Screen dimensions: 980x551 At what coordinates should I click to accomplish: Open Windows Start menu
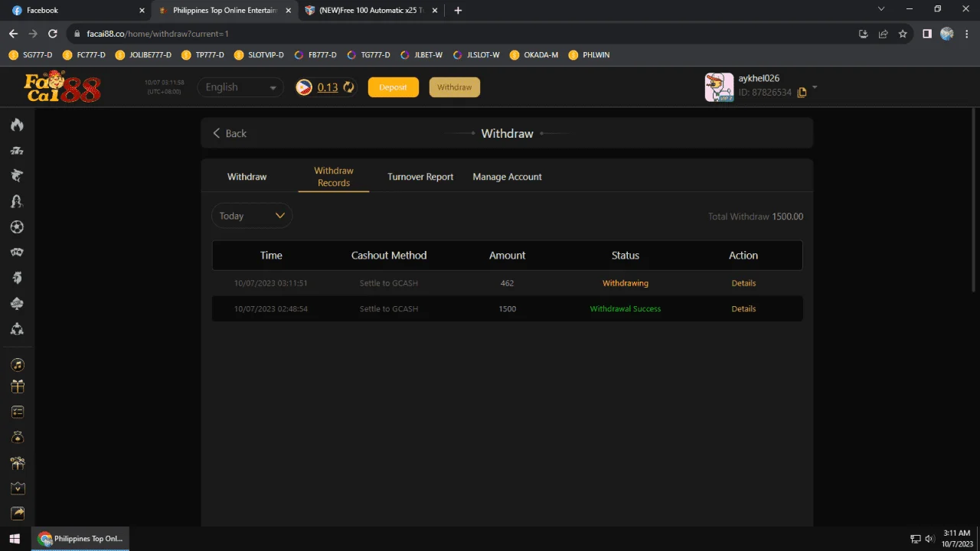(x=15, y=539)
